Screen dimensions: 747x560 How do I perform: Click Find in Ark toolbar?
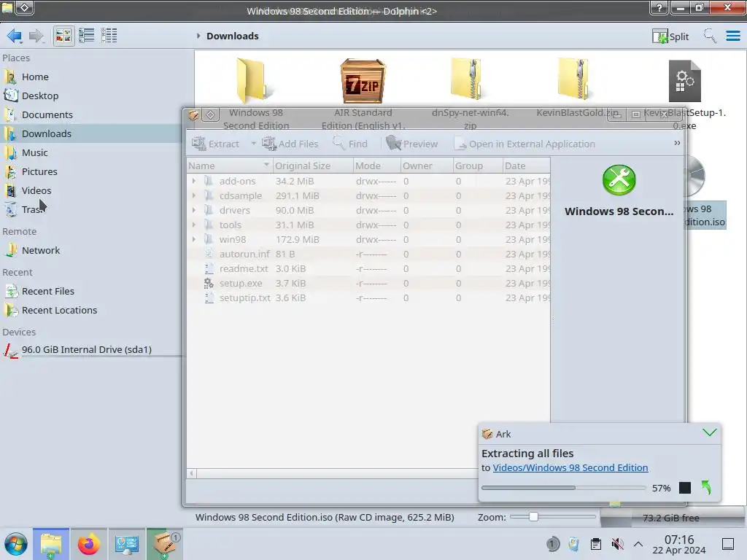point(350,144)
